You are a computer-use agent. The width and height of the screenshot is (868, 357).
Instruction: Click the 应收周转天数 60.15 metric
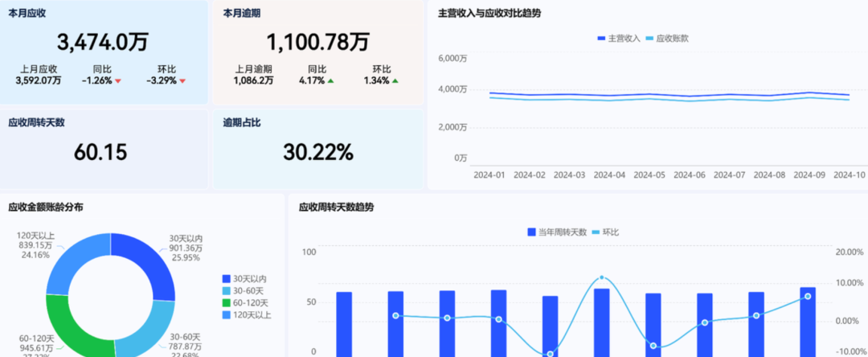click(100, 151)
